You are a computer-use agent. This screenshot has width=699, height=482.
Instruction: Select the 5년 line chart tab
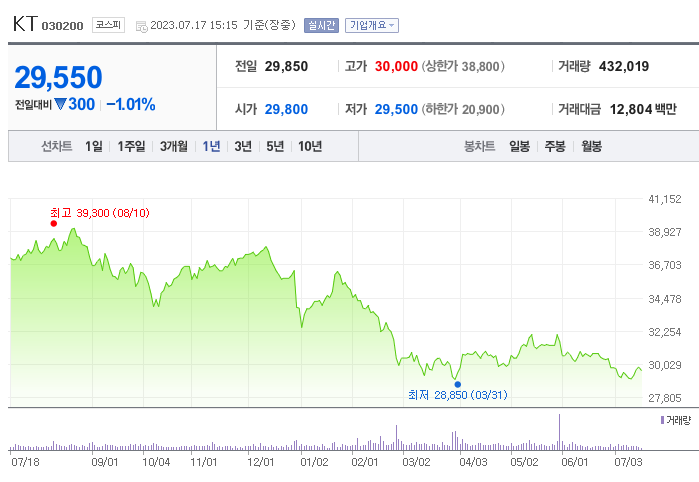[x=275, y=146]
